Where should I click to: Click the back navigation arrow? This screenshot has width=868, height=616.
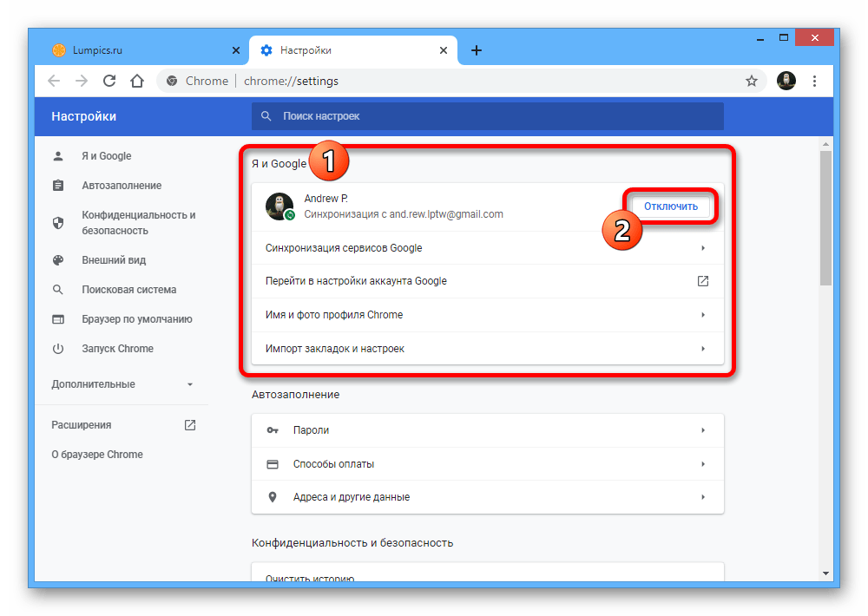[54, 81]
